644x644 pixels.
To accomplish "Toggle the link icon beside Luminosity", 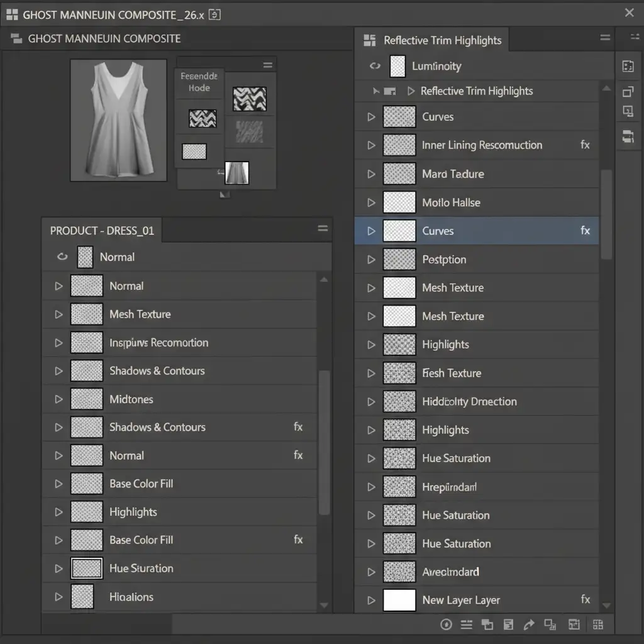I will (x=375, y=66).
